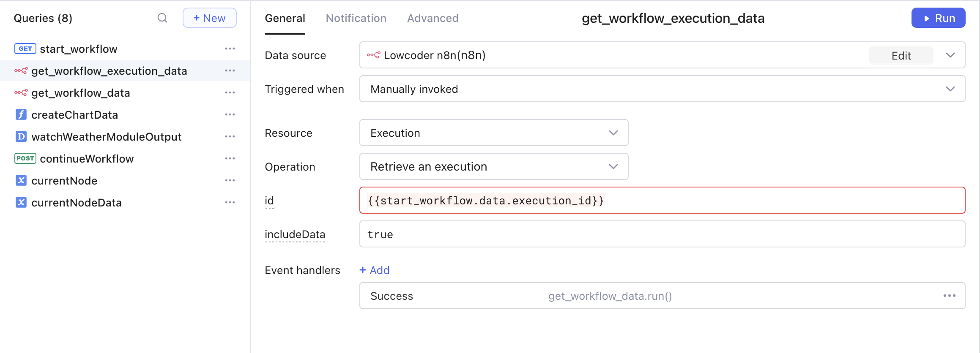
Task: Open Success event handler options menu
Action: point(949,296)
